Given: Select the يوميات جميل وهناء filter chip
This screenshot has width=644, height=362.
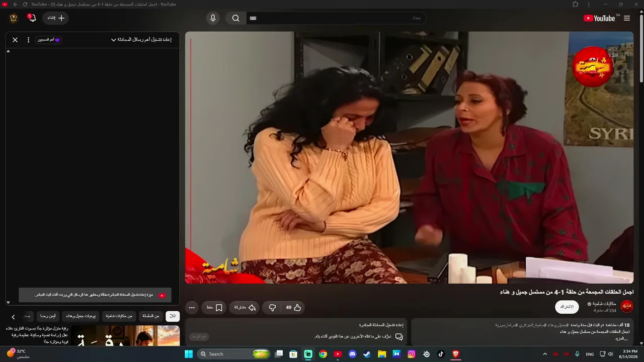Looking at the screenshot, I should [x=80, y=316].
